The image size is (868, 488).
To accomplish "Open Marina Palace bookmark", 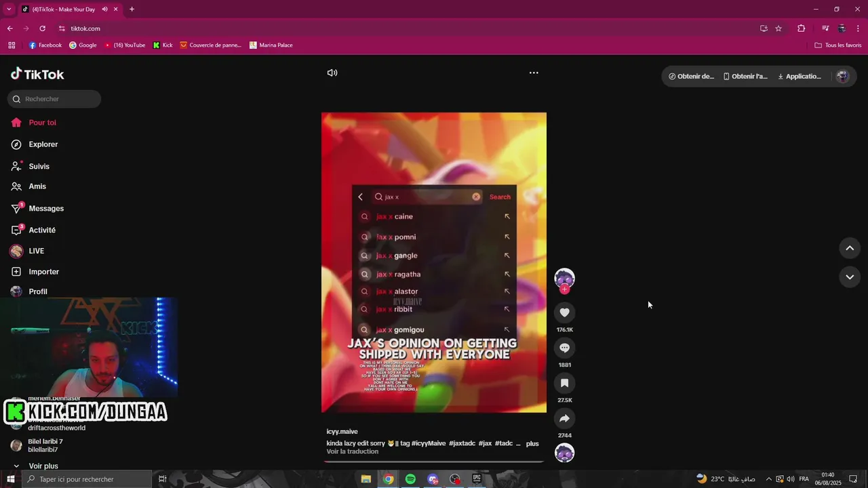I will [x=271, y=45].
